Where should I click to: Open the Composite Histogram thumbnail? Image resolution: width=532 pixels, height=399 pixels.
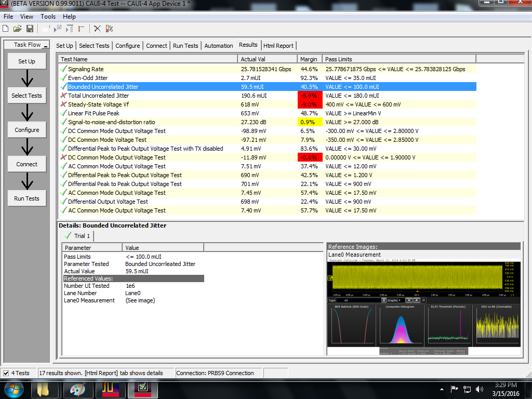point(401,325)
